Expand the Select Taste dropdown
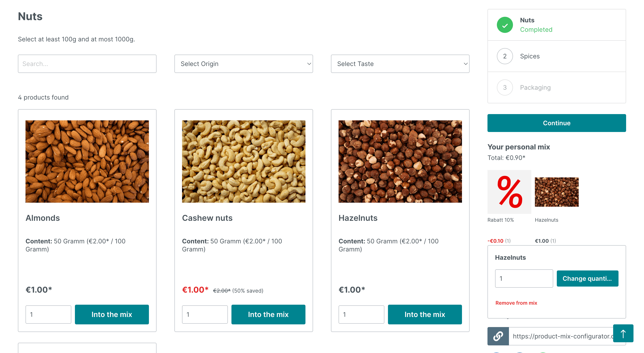Screen dimensions: 644x353 [400, 64]
